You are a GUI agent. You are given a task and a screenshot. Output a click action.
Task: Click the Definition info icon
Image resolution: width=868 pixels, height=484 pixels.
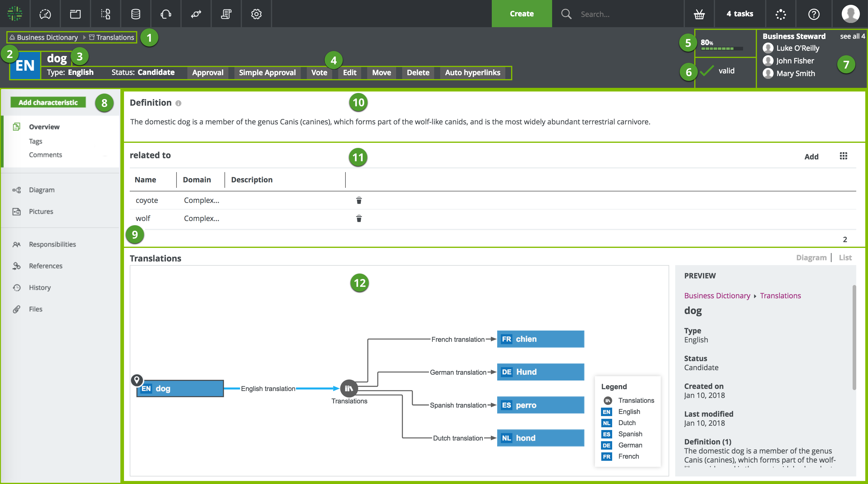178,103
